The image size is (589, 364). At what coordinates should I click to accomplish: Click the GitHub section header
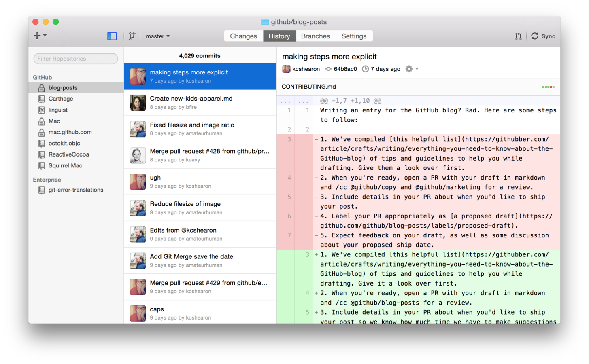[43, 77]
